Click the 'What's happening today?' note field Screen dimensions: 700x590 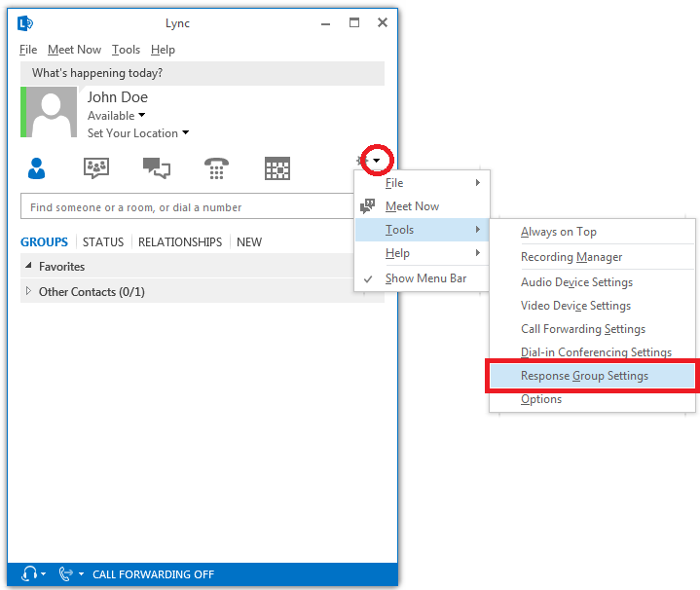click(x=203, y=73)
